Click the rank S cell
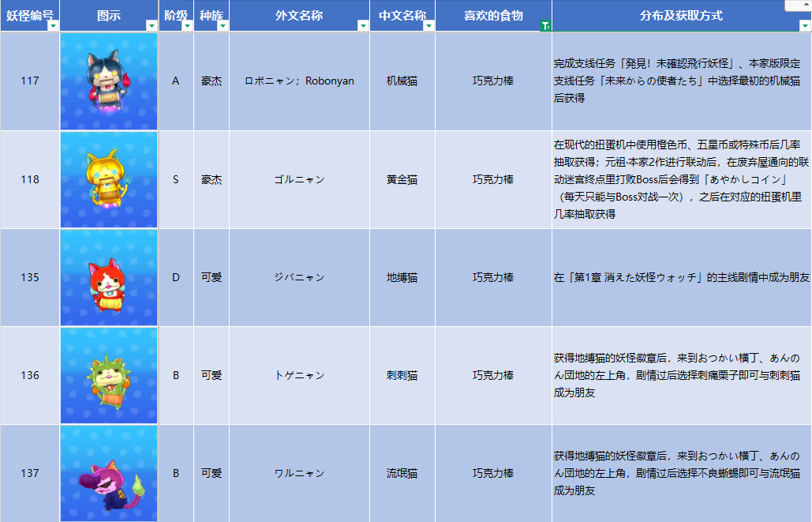Screen dimensions: 812x522 click(176, 180)
